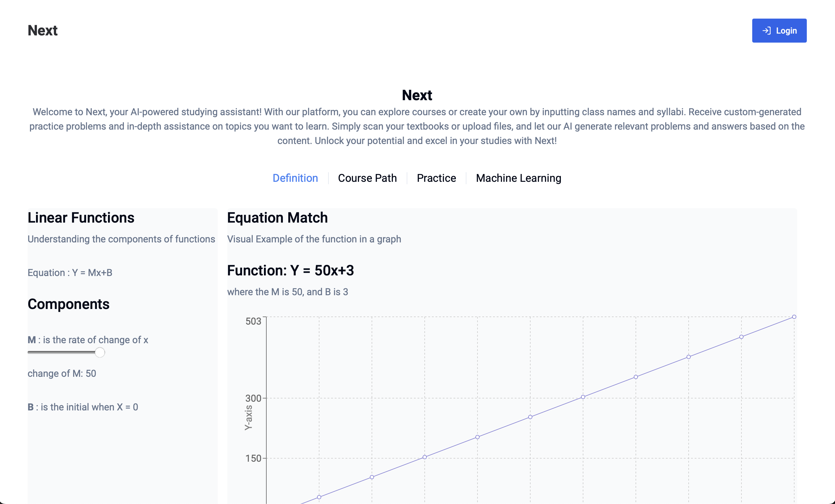Open the Machine Learning tab
Image resolution: width=835 pixels, height=504 pixels.
coord(518,178)
